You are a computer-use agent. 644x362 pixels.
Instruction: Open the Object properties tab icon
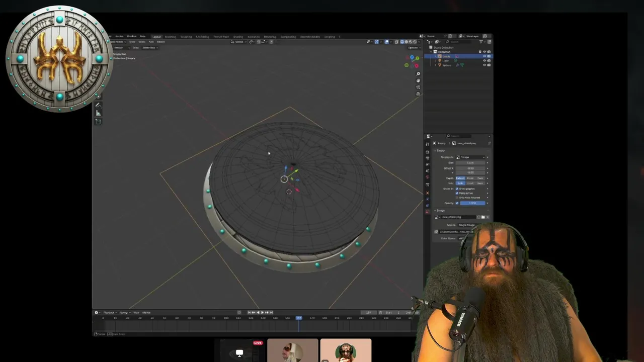[428, 193]
